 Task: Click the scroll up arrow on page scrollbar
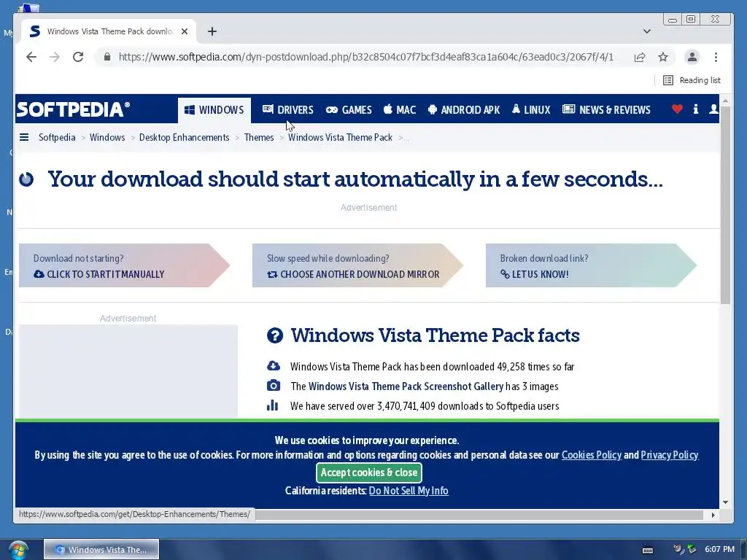coord(725,101)
